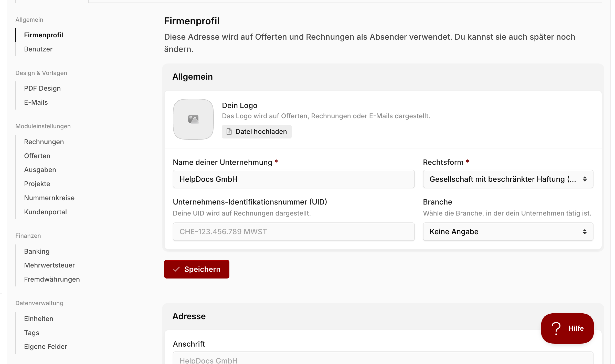Click the 'Moduleinstellungen' sidebar group label

43,126
